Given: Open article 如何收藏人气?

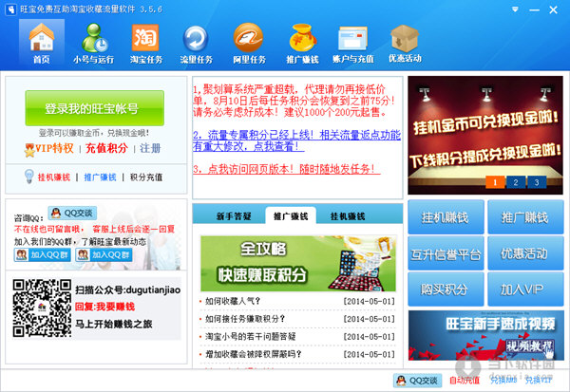Looking at the screenshot, I should tap(233, 301).
